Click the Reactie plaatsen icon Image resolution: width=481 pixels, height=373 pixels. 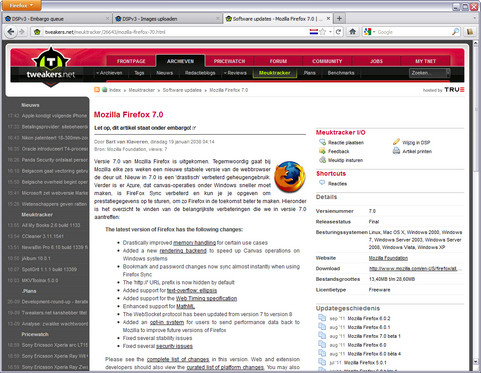click(x=322, y=142)
